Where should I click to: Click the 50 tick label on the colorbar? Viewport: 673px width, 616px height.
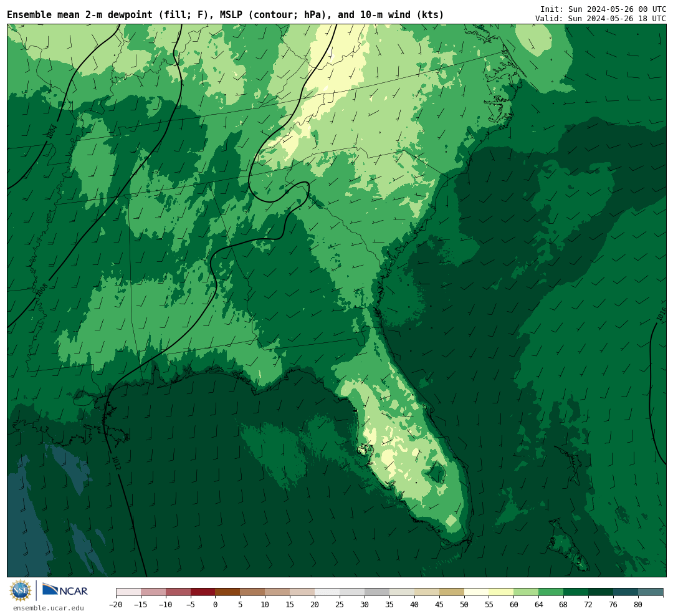coord(464,604)
